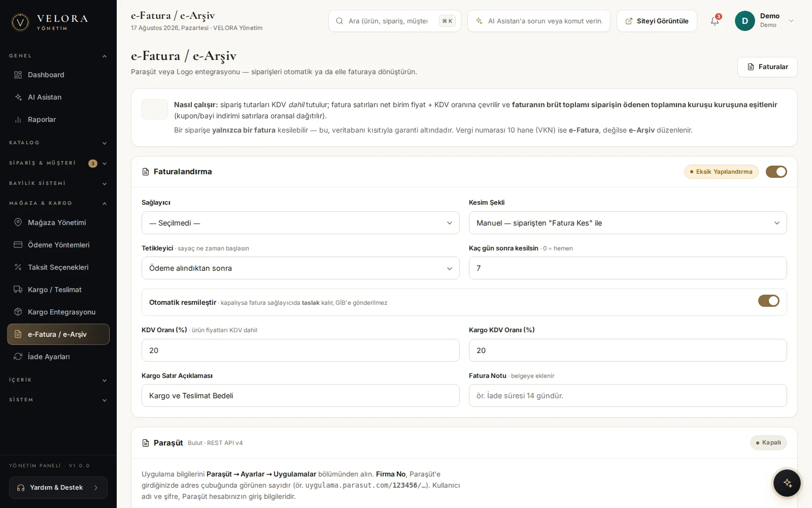Click Siteyi Görüntüle button

657,21
